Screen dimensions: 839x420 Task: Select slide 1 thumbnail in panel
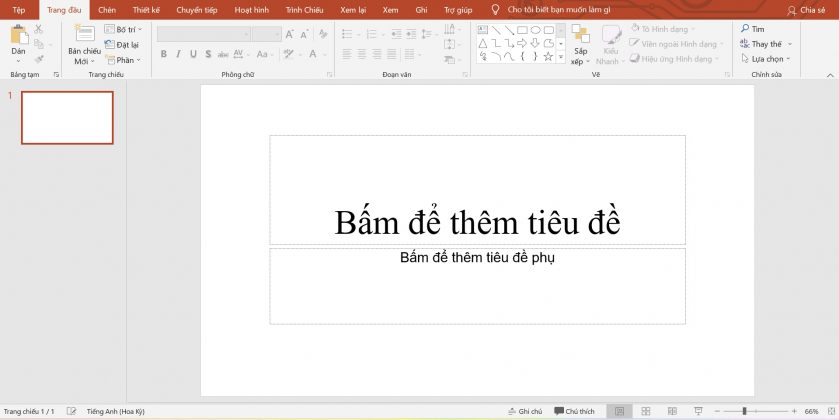tap(67, 118)
